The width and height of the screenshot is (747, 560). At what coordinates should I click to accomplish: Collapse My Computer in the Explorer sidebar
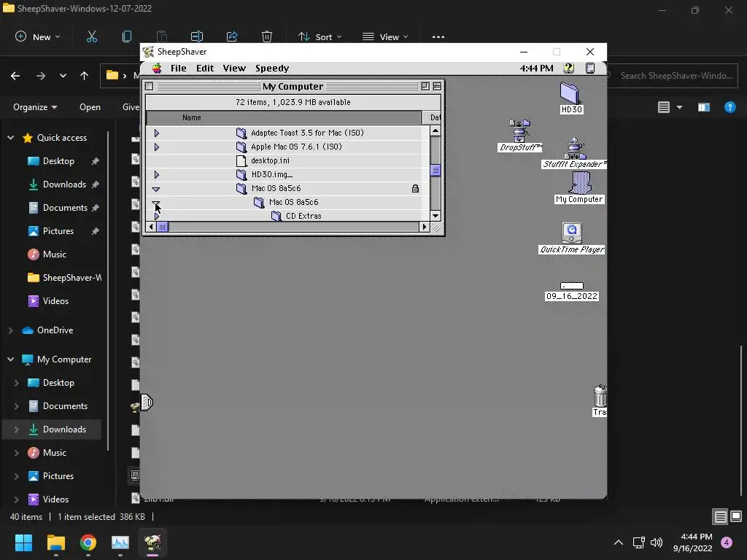[10, 359]
